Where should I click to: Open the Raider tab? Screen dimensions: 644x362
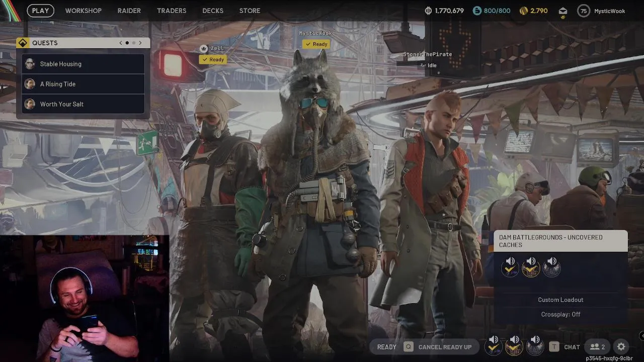129,11
